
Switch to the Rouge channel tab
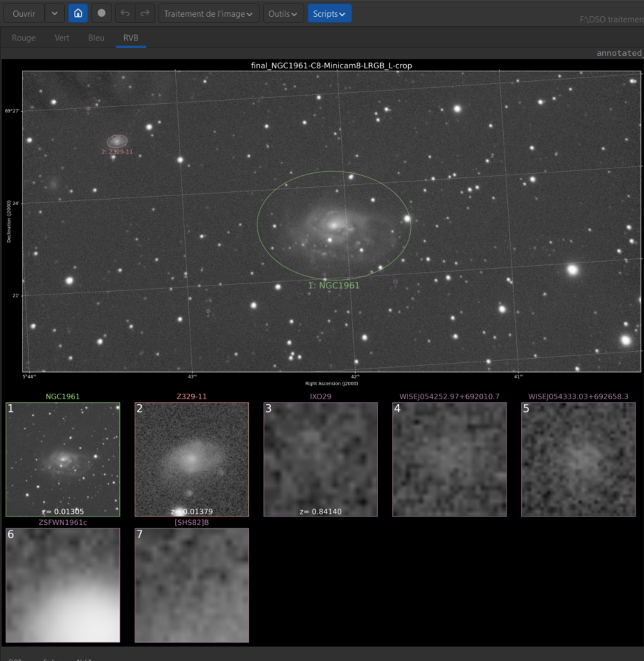24,38
